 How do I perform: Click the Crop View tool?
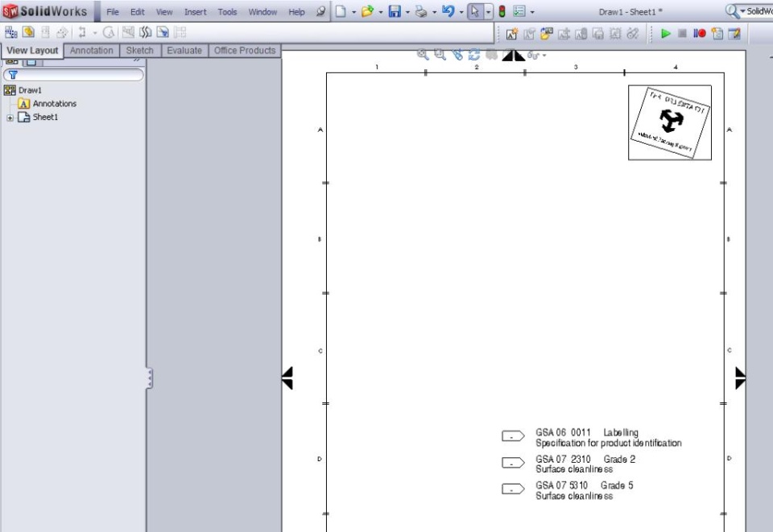click(163, 32)
